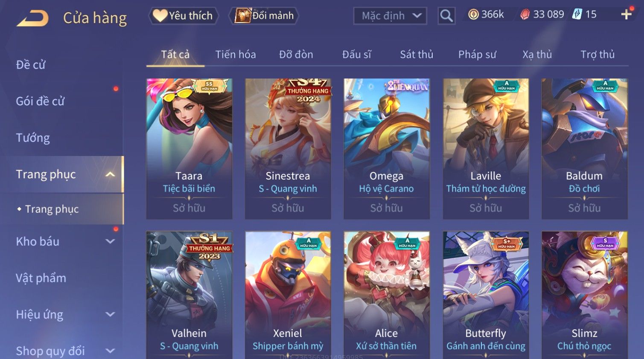This screenshot has width=644, height=359.
Task: Click the blue ticket icon showing 15
Action: tap(577, 14)
